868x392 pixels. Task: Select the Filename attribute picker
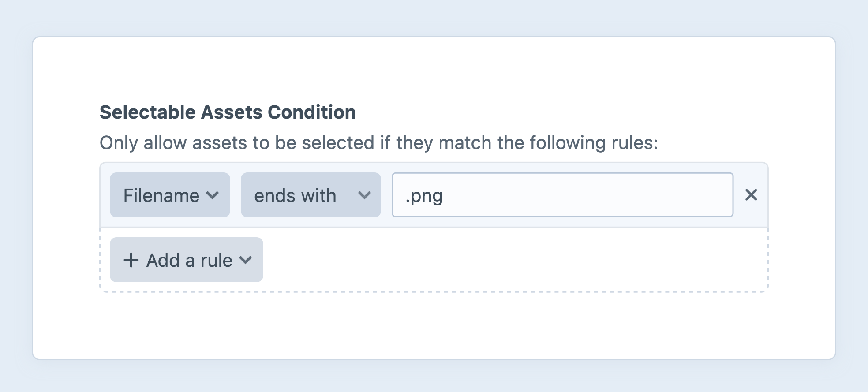click(x=169, y=195)
